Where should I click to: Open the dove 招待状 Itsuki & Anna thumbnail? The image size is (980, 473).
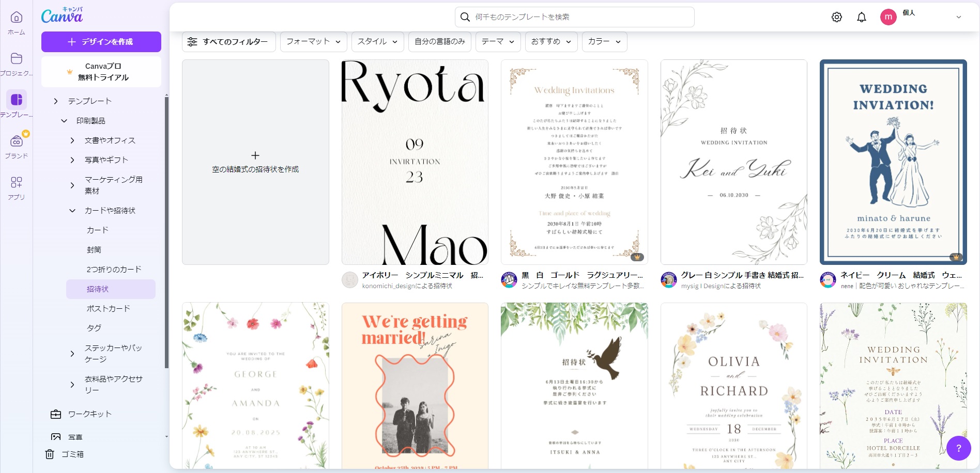(x=574, y=386)
